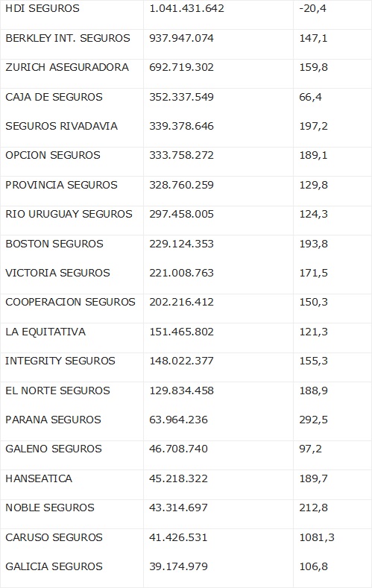Select EL NORTE SEGUROS percentage 188,9
This screenshot has width=372, height=588.
[x=314, y=391]
